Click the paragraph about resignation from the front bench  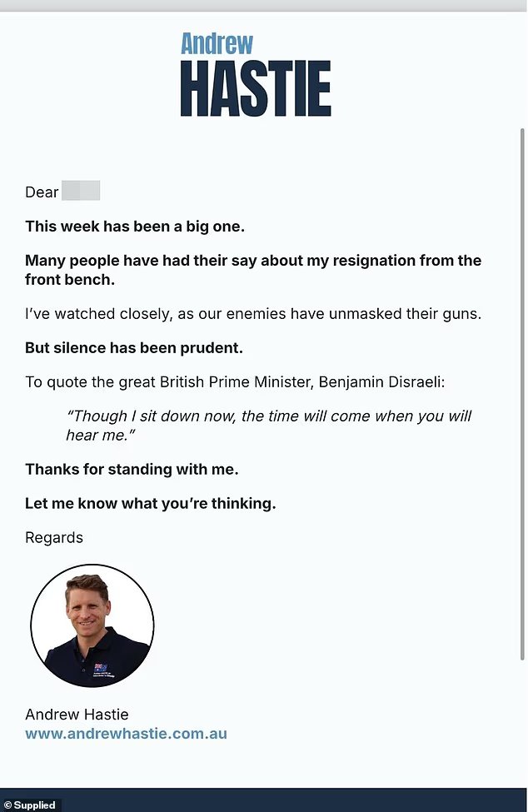[253, 270]
